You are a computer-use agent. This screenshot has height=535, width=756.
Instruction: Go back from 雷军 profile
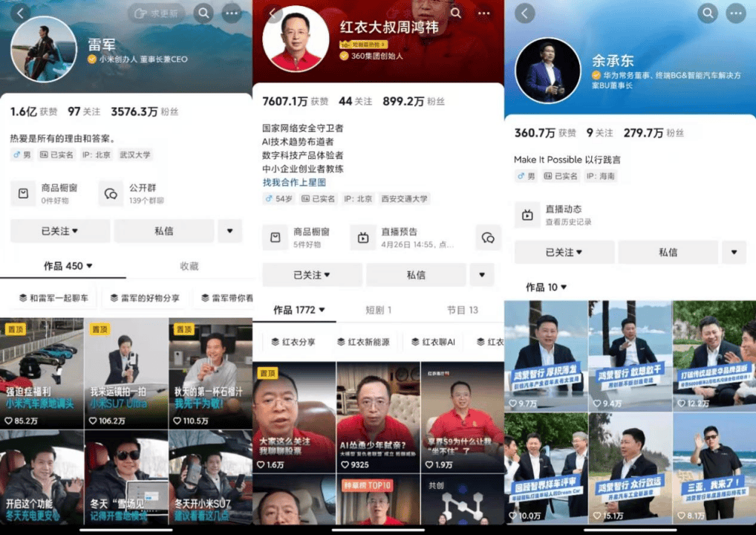tap(20, 13)
